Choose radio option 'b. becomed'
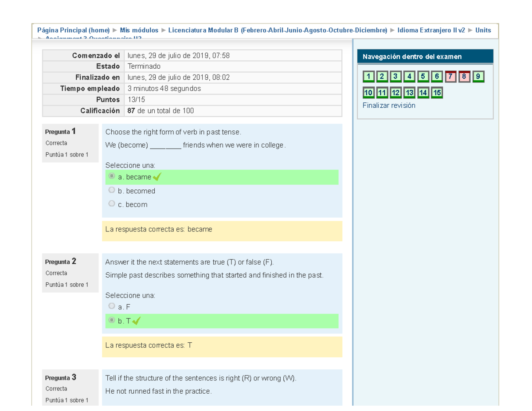The image size is (532, 411). (112, 190)
